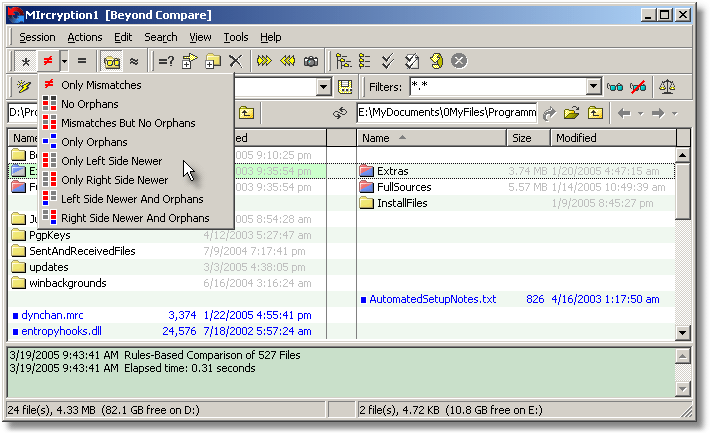Click the crossed-out glasses suppress filters icon
The width and height of the screenshot is (711, 436).
tap(638, 87)
